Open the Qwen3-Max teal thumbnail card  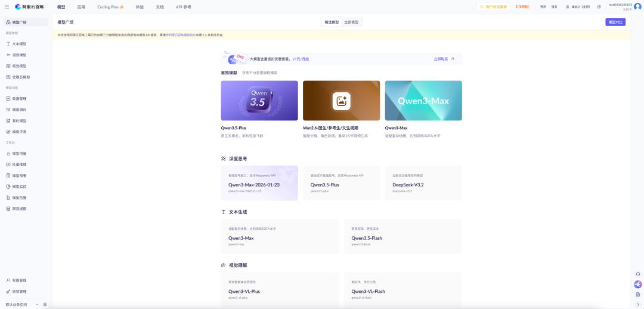point(423,101)
